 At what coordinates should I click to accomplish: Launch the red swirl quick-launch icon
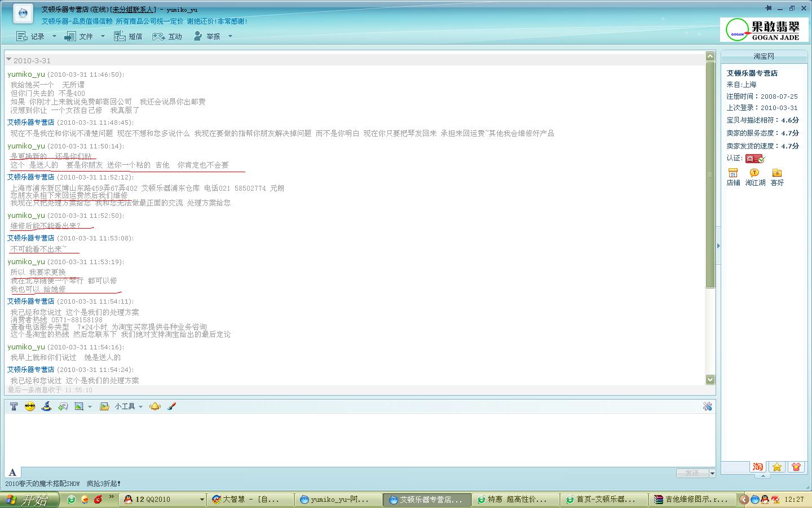pyautogui.click(x=99, y=500)
